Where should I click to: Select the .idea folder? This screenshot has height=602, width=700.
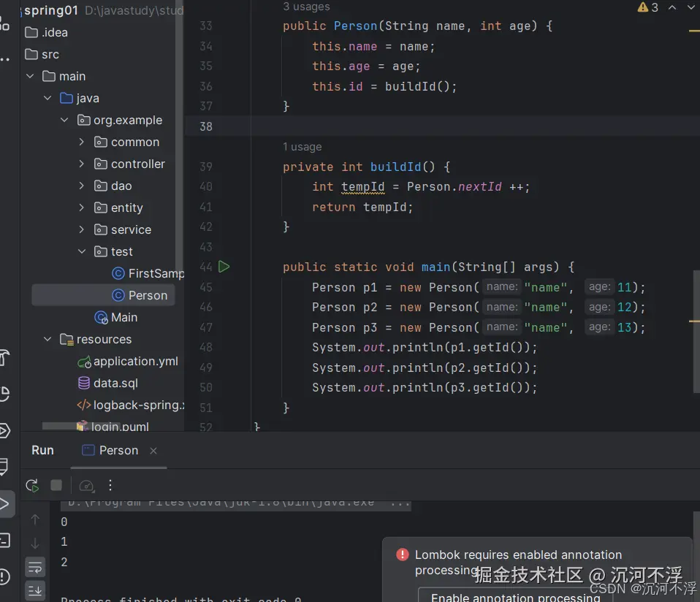[x=47, y=33]
